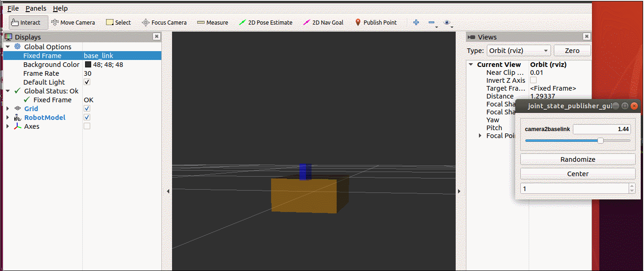This screenshot has height=271, width=644.
Task: Pick the Focus Camera tool
Action: pos(164,22)
